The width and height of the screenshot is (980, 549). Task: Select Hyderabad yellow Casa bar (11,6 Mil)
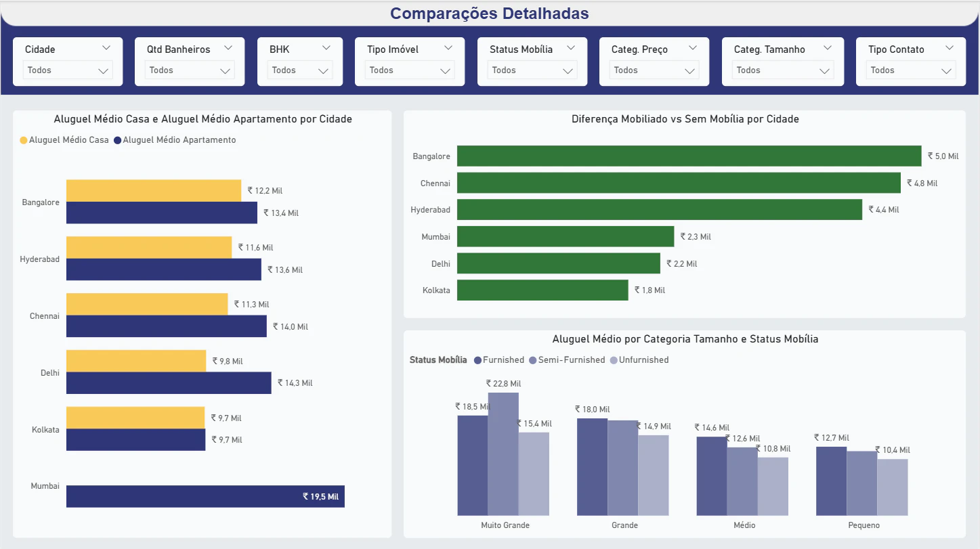(x=149, y=247)
